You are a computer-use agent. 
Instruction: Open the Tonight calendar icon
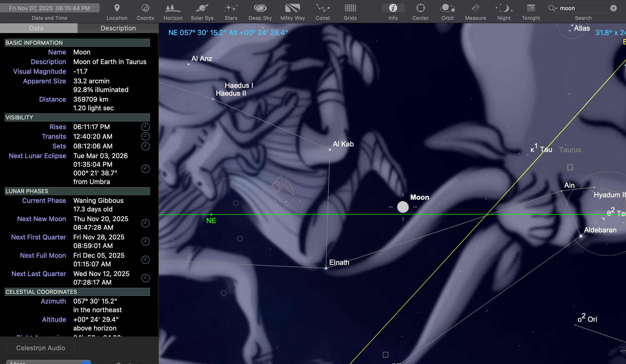click(531, 8)
